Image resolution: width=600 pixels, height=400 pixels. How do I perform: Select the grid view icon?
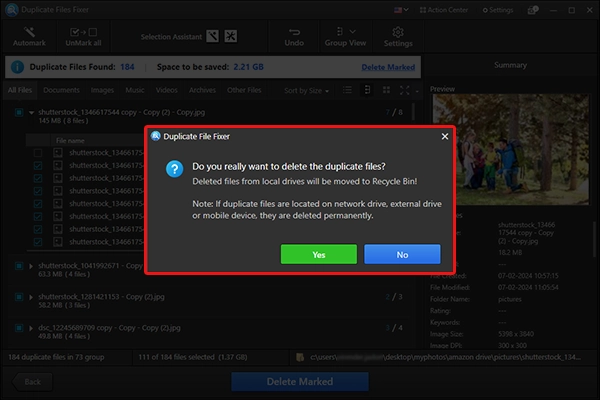(386, 90)
